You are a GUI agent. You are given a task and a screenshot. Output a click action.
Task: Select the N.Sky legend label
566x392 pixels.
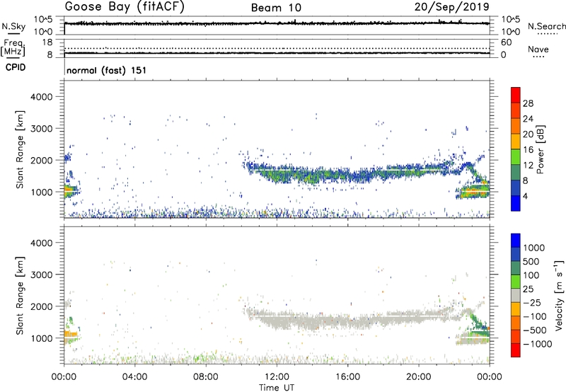(13, 26)
